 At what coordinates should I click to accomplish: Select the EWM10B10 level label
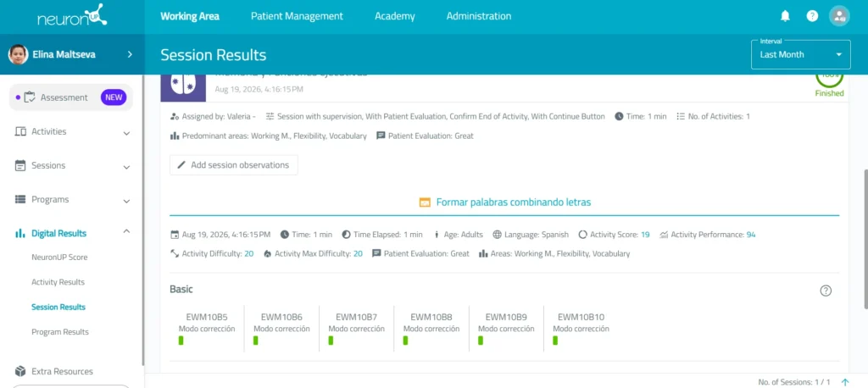581,317
